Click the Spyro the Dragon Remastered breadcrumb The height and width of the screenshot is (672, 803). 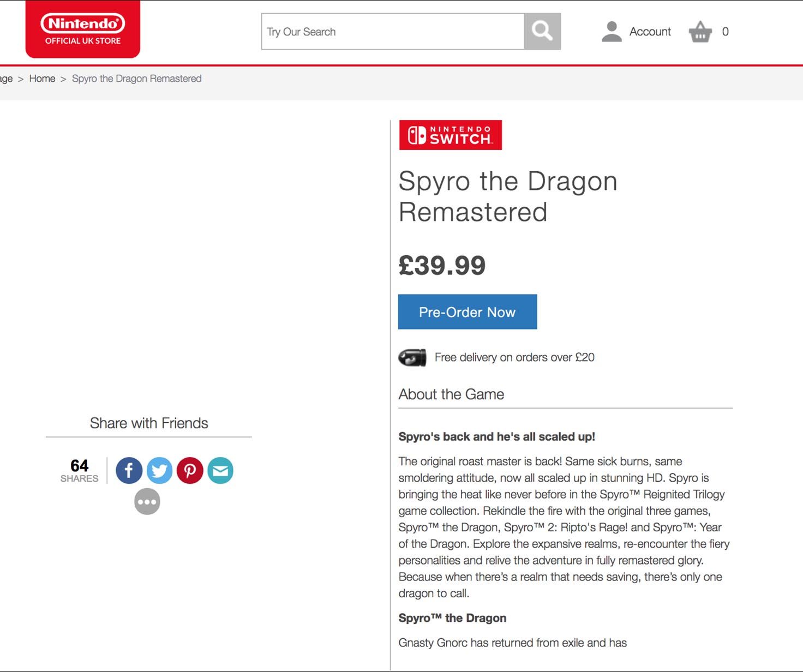point(137,79)
